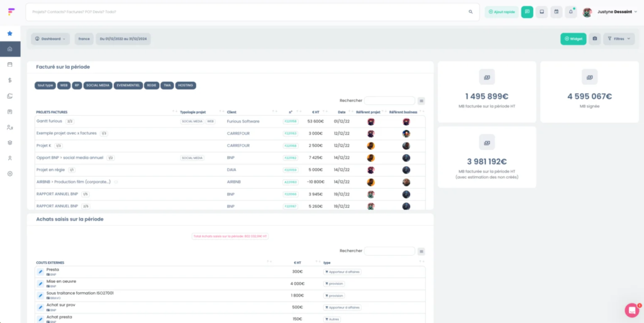This screenshot has width=644, height=323.
Task: Open the green chat messages icon
Action: [527, 11]
